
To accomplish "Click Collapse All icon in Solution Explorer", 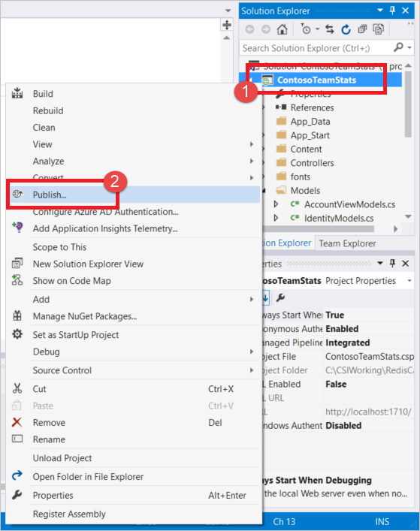I will click(x=362, y=29).
